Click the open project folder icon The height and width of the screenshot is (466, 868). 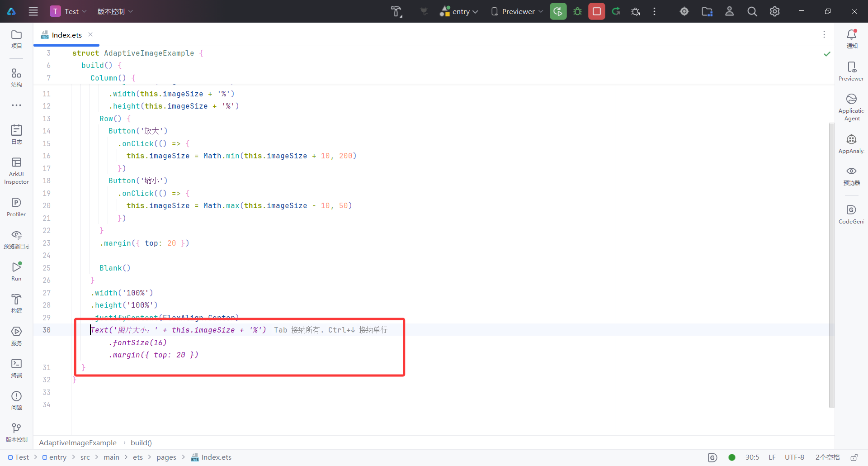tap(707, 11)
